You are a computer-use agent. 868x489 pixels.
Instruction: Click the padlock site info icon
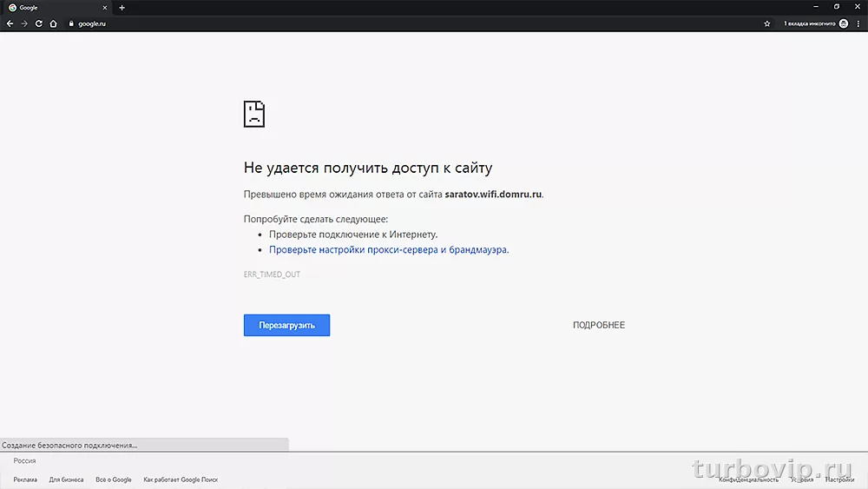pyautogui.click(x=71, y=23)
